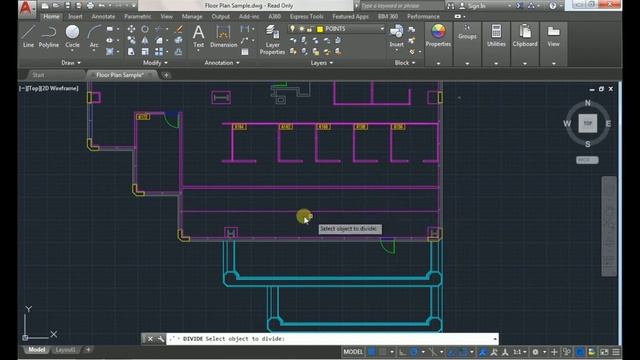The image size is (640, 360).
Task: Open the status bar customization menu icon
Action: point(616,352)
